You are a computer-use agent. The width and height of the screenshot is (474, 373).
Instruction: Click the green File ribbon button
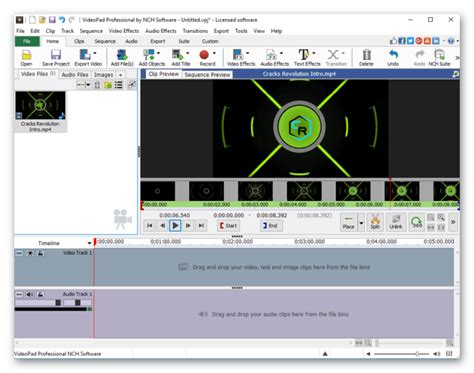point(27,41)
